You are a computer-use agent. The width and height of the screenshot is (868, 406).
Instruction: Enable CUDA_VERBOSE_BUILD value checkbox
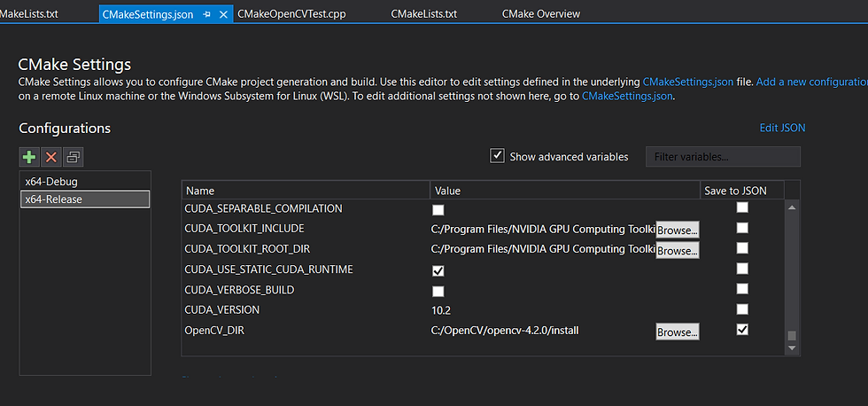point(438,292)
